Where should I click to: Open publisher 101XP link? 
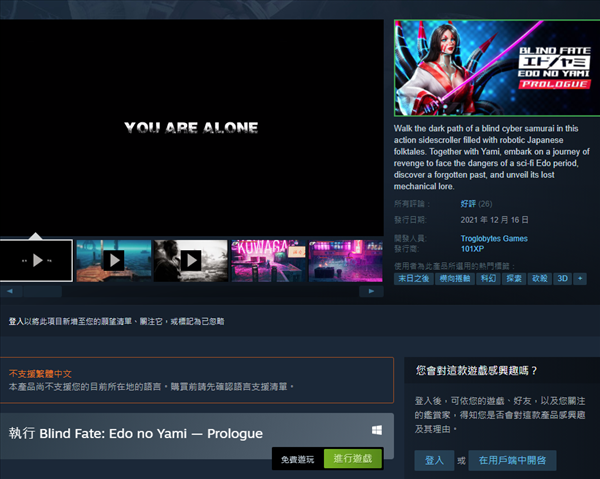(x=472, y=249)
